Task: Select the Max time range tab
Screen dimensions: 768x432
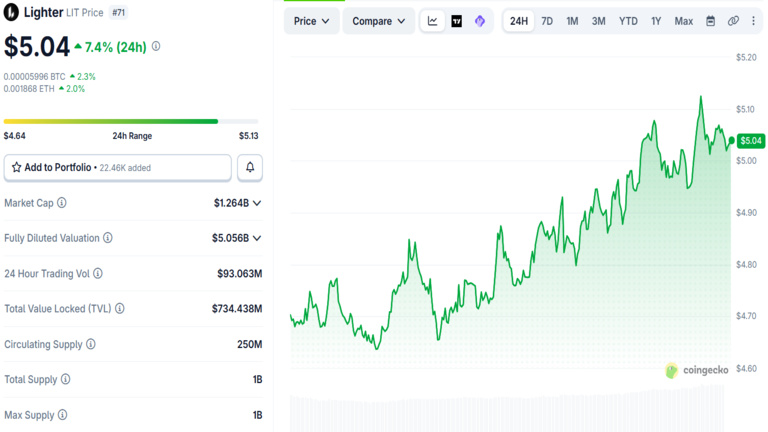Action: tap(683, 21)
